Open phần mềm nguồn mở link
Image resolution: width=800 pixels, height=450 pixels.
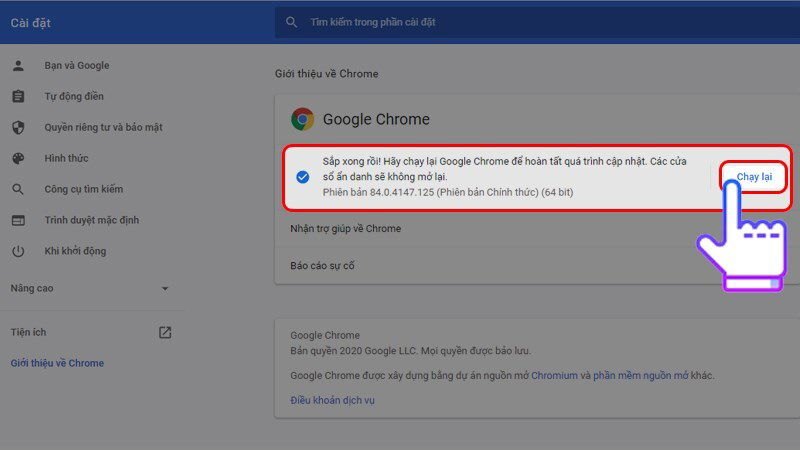(640, 376)
